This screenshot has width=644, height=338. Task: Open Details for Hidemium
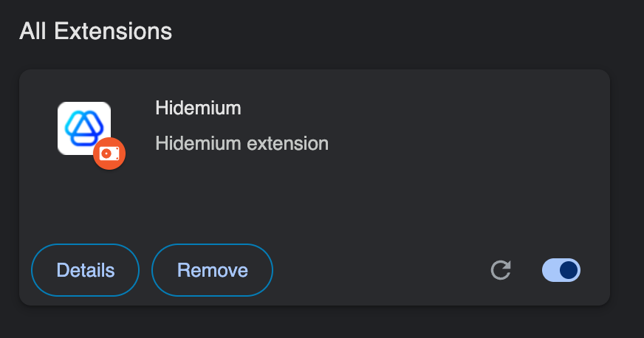coord(86,270)
